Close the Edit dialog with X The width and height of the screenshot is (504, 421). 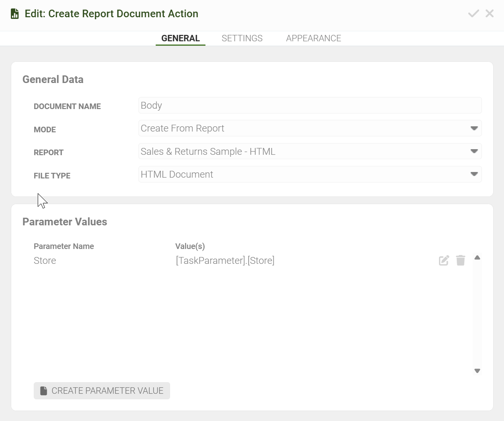point(490,14)
